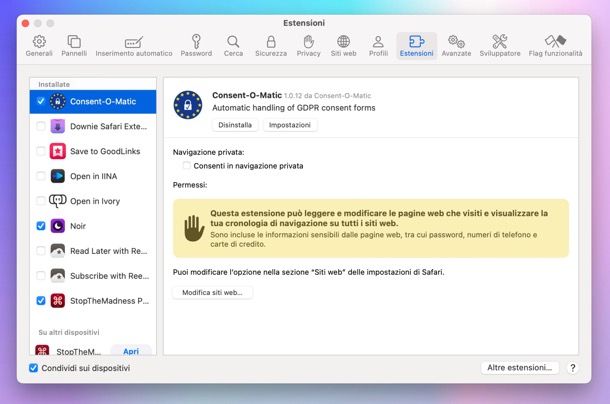Viewport: 610px width, 404px height.
Task: Open the Sviluppatore tools icon
Action: point(500,41)
